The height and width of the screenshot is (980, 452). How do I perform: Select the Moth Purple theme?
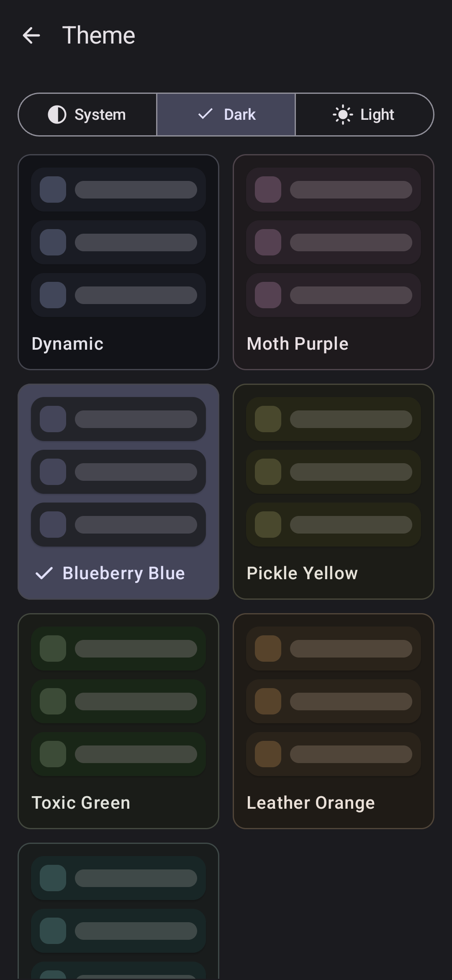click(x=333, y=262)
